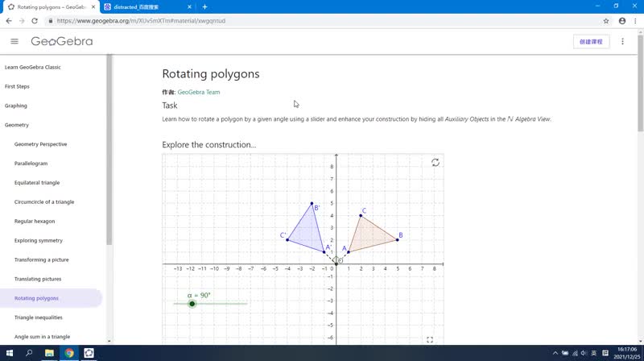This screenshot has width=644, height=361.
Task: Select Circumcircle of a triangle lesson
Action: (x=44, y=202)
